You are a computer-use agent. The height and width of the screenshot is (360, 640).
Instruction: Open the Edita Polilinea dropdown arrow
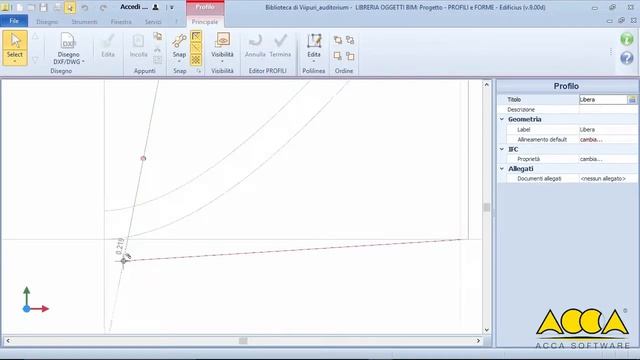coord(314,62)
